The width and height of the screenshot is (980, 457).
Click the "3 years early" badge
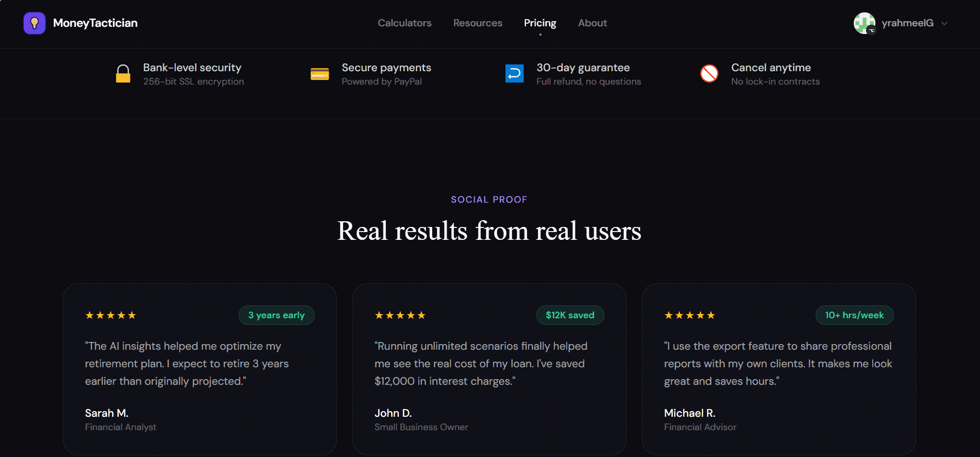277,315
